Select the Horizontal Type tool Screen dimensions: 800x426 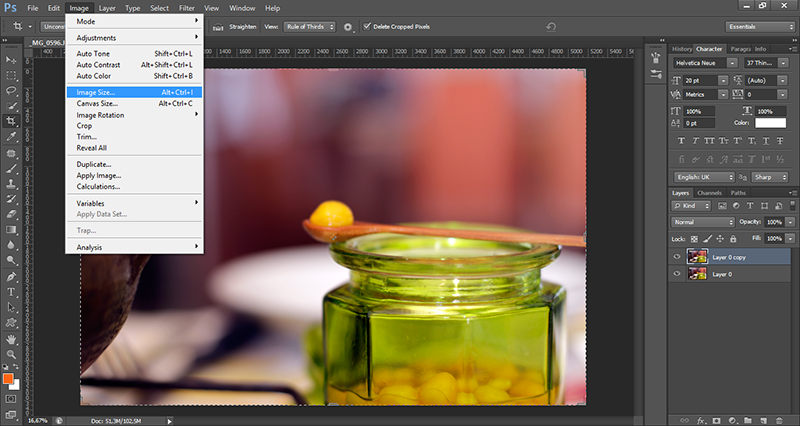pyautogui.click(x=12, y=291)
